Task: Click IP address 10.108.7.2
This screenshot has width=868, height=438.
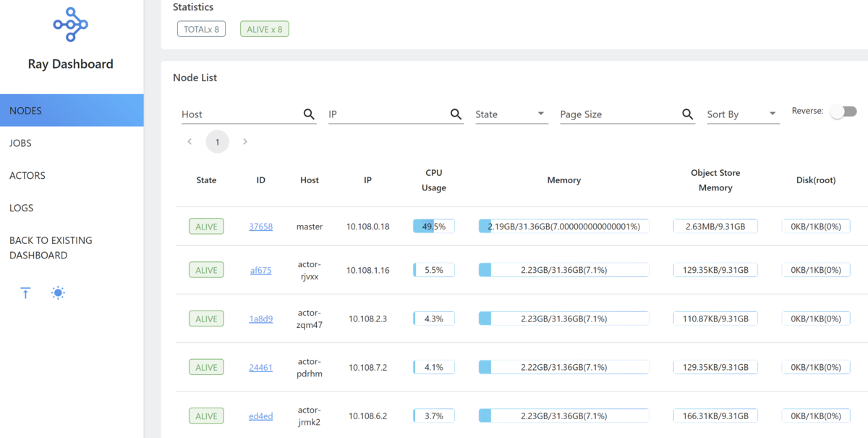Action: [x=367, y=367]
